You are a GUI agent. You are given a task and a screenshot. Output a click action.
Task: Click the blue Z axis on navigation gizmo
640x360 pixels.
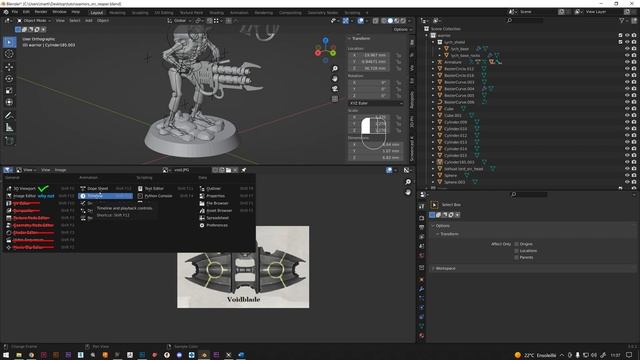point(325,40)
